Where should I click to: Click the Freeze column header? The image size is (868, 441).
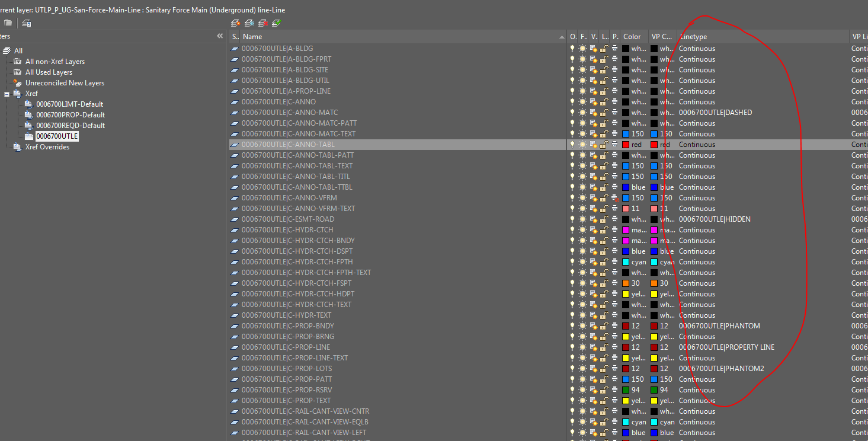[x=584, y=37]
